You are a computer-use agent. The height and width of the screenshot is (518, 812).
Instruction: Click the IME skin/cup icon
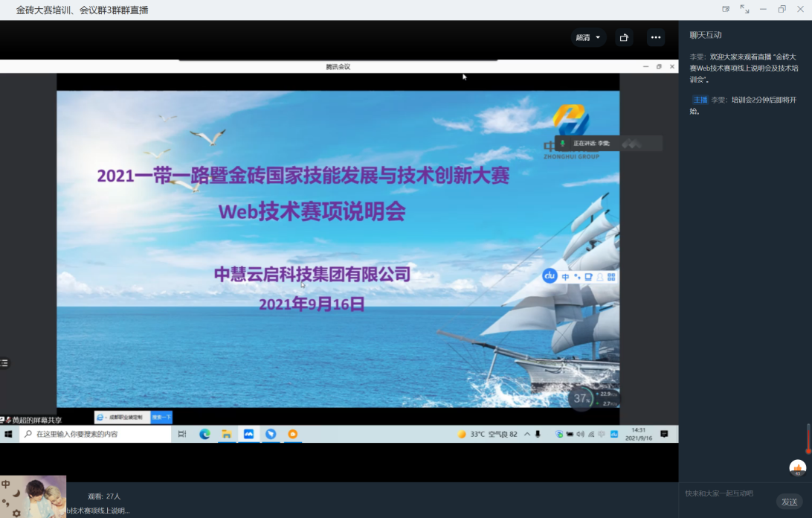tap(588, 277)
